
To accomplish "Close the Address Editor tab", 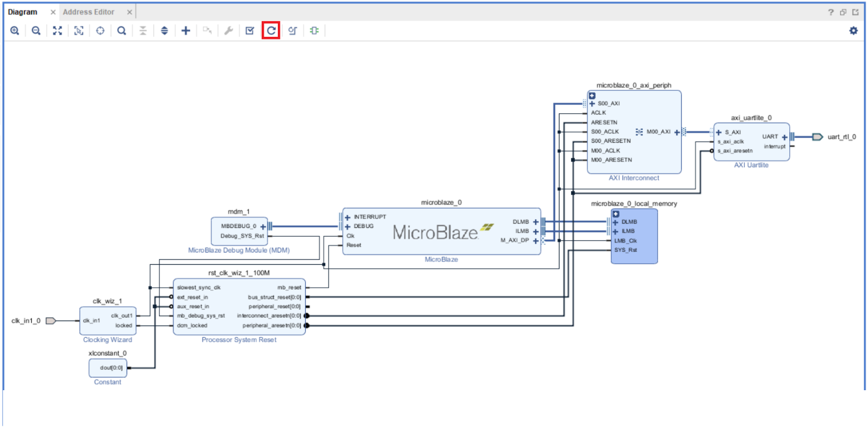I will pos(129,12).
